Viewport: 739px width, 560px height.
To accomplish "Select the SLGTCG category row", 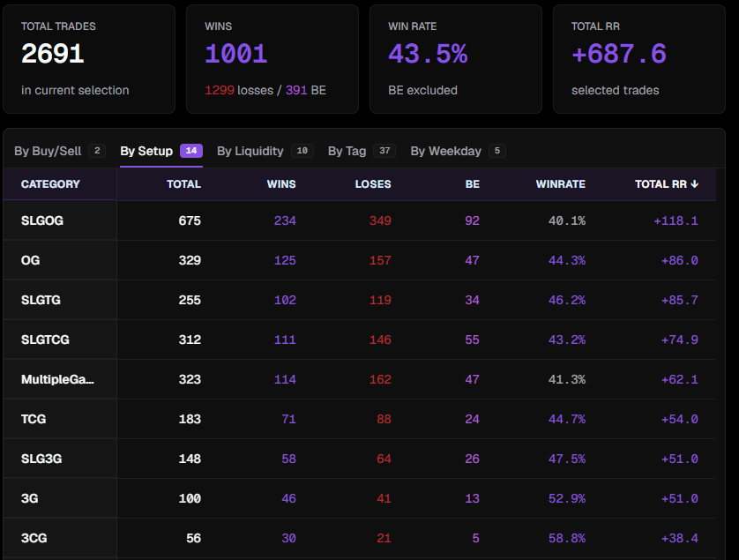I will tap(360, 340).
